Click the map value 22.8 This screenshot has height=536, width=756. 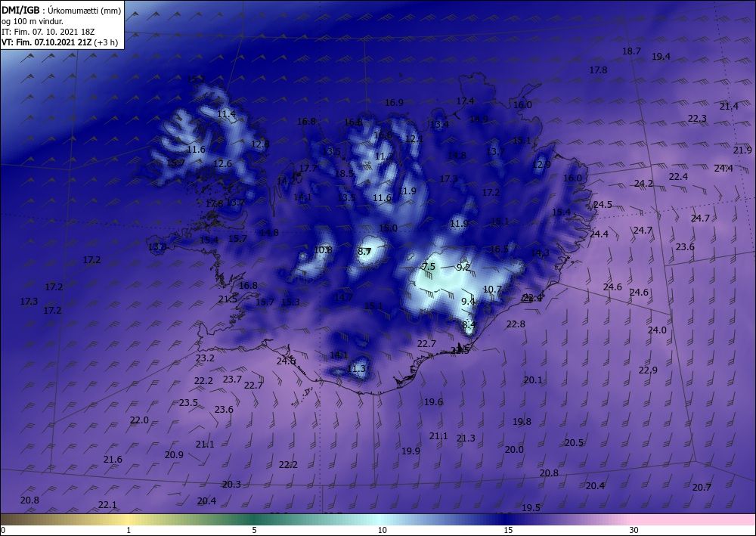pos(516,324)
